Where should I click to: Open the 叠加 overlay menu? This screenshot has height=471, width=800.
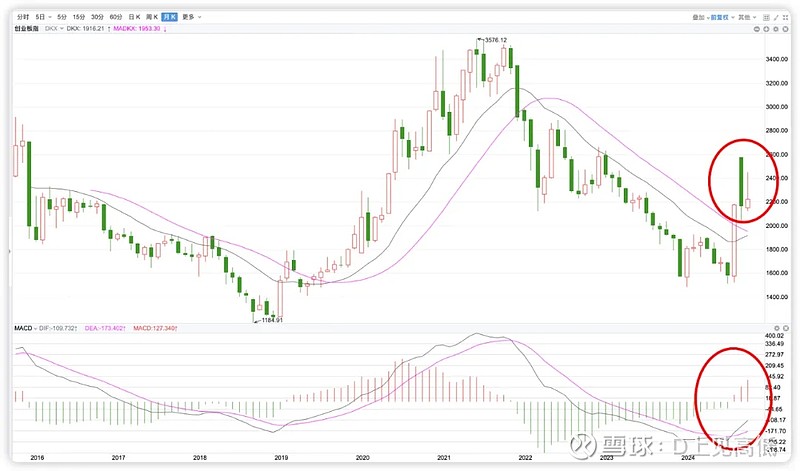696,18
